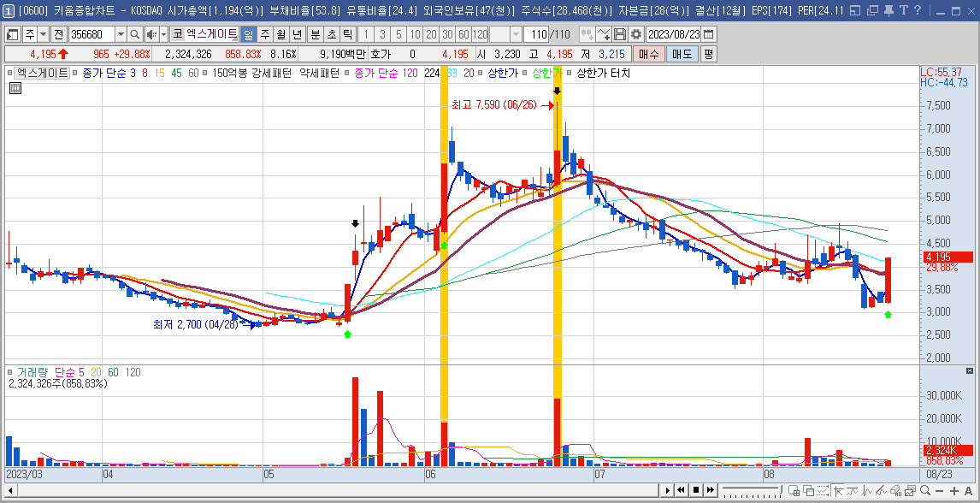Viewport: 980px width, 503px height.
Task: Click the 전 previous stock button
Action: tap(59, 33)
